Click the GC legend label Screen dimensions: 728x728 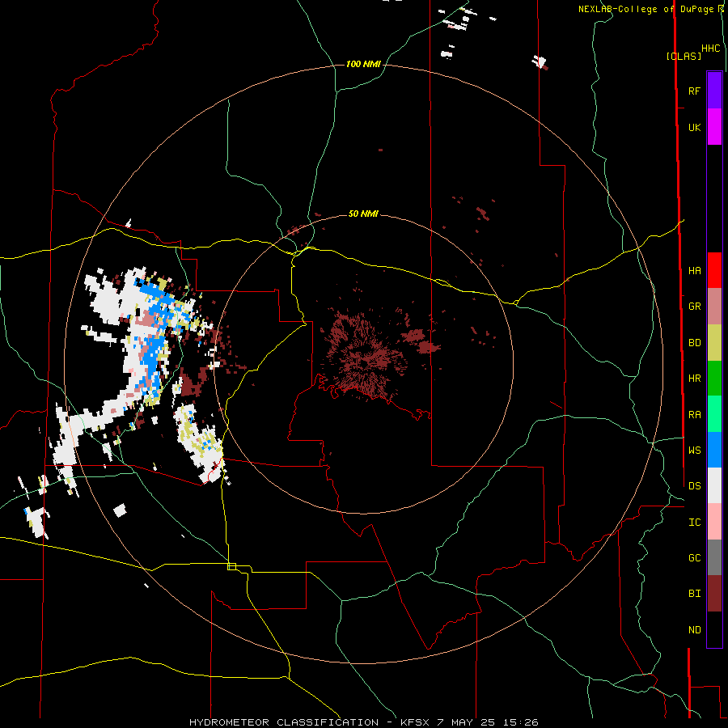(x=694, y=558)
